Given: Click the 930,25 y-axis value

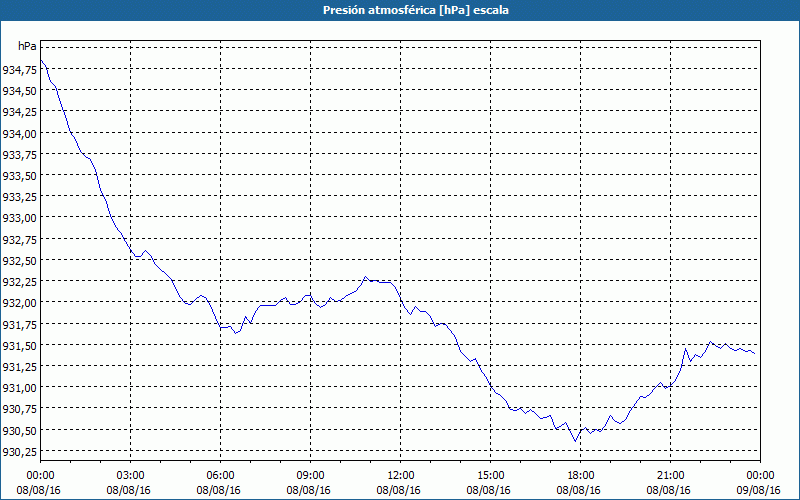Looking at the screenshot, I should 20,452.
